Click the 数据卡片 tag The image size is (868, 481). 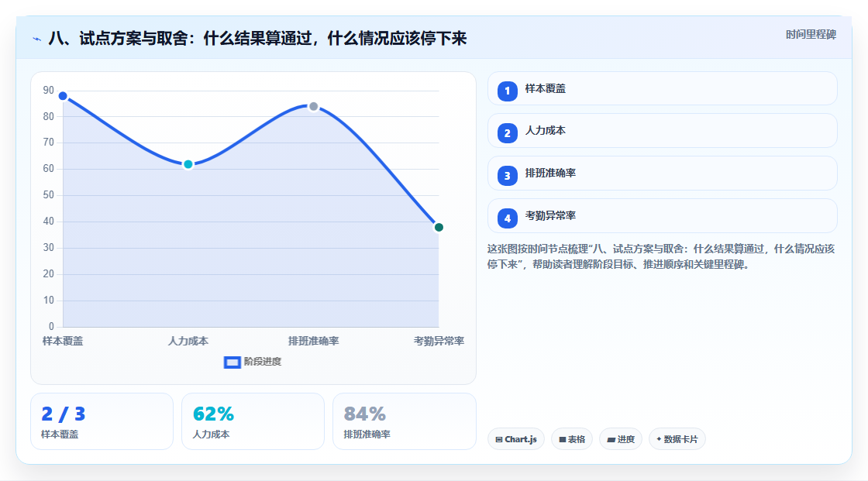tap(677, 439)
